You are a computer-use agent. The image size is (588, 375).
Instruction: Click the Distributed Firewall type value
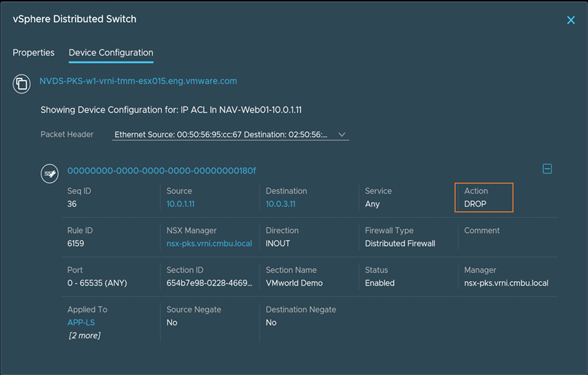(x=400, y=243)
